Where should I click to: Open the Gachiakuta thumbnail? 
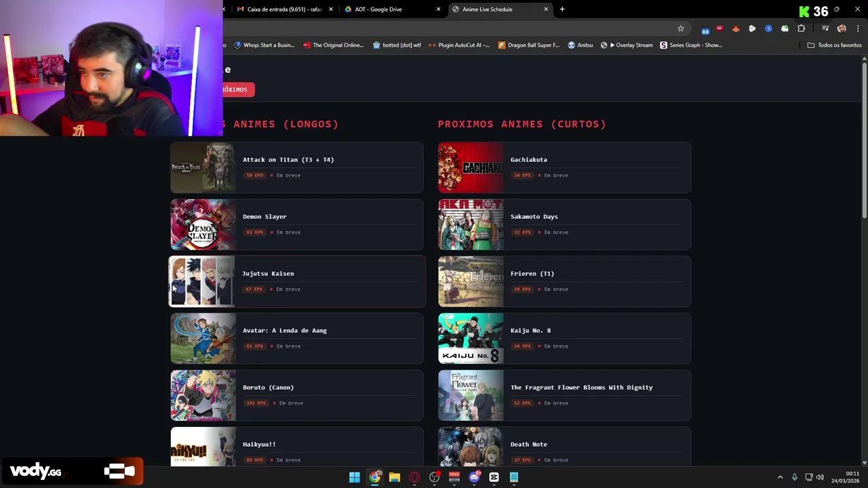pyautogui.click(x=471, y=167)
